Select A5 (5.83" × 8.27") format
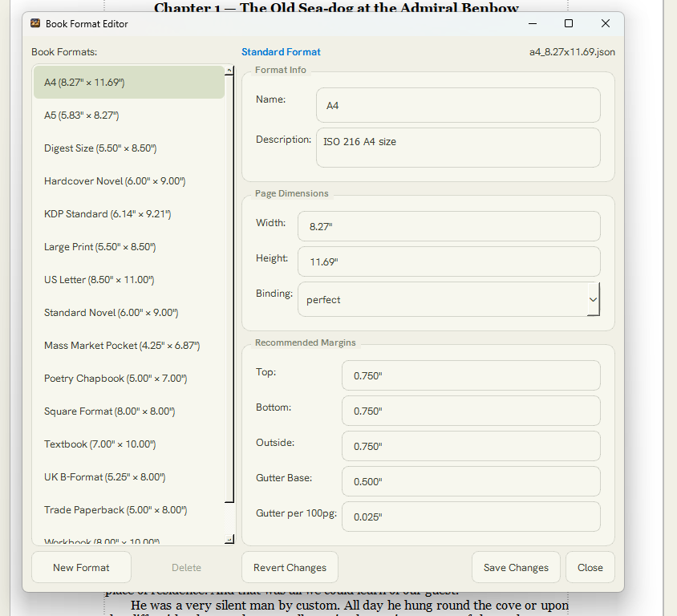Viewport: 677px width, 616px height. click(x=129, y=115)
